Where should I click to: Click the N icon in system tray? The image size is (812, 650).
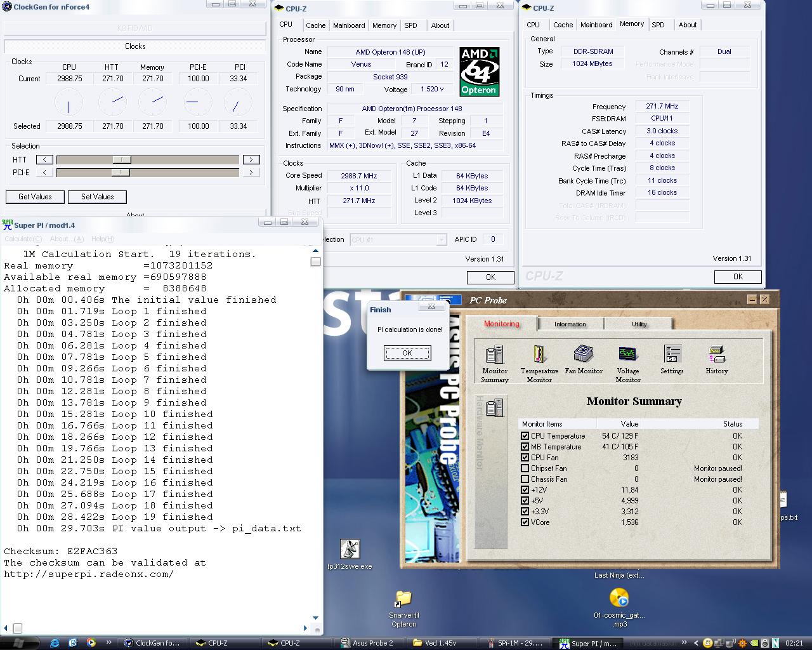(775, 643)
